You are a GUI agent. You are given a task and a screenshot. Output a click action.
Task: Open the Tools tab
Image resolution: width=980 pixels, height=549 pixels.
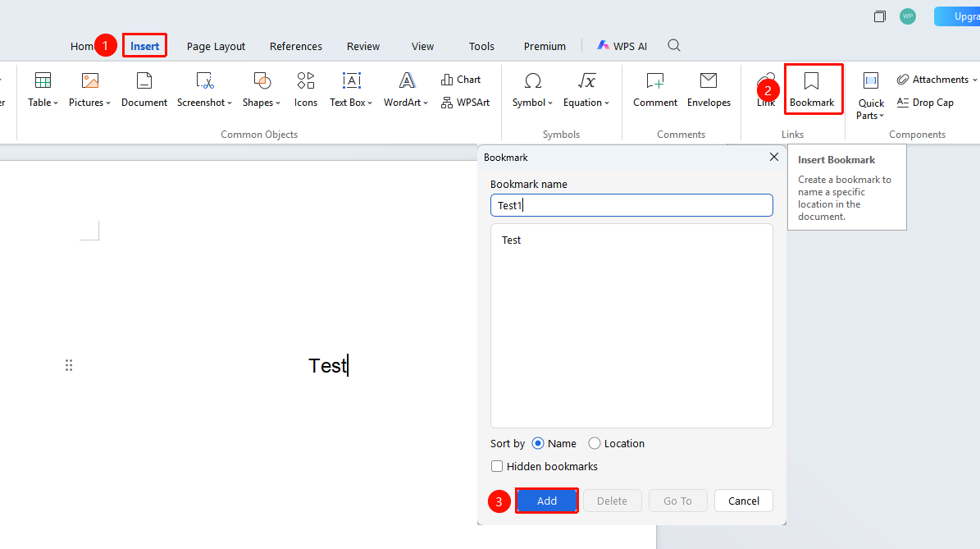[481, 46]
